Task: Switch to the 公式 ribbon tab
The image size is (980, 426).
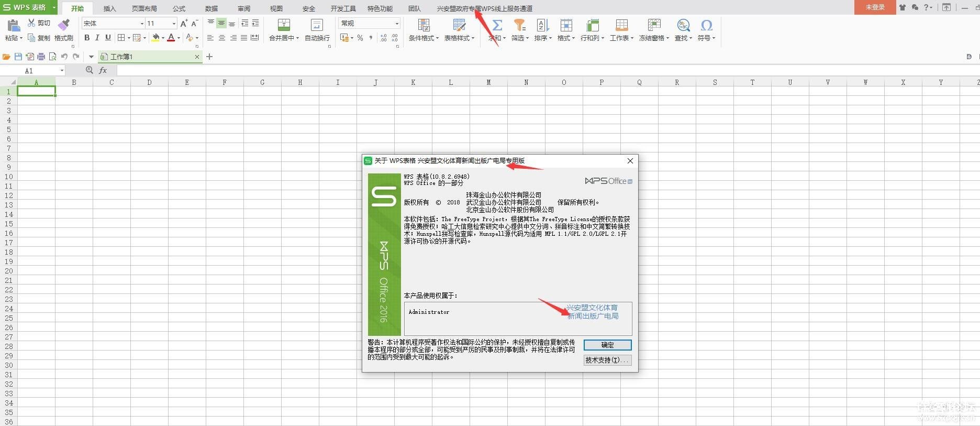Action: (x=179, y=8)
